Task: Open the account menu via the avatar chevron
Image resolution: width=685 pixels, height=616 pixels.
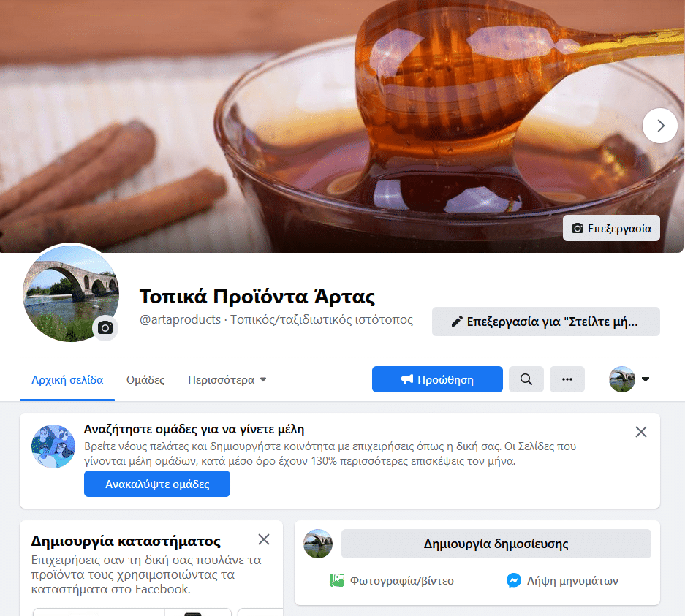Action: [x=646, y=379]
